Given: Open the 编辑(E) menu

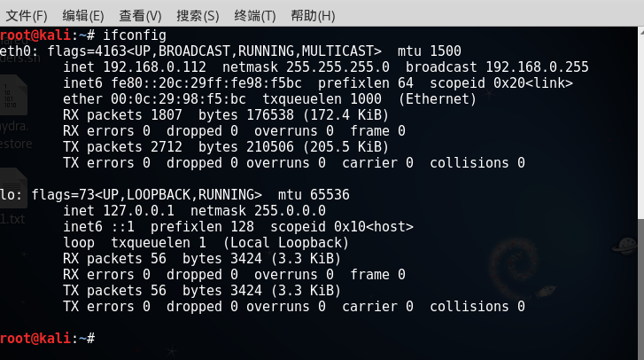Looking at the screenshot, I should pyautogui.click(x=83, y=16).
